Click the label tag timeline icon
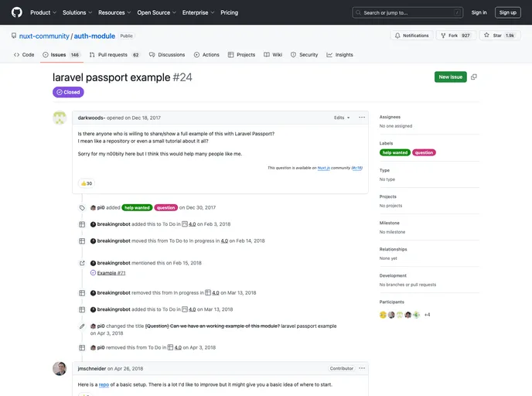Screen dimensions: 532x396 click(82, 208)
